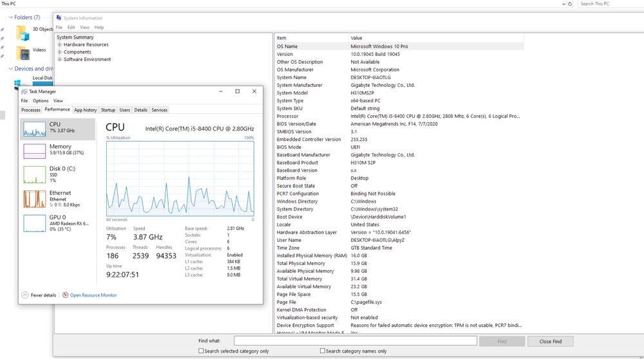Viewport: 644px width, 359px height.
Task: Maximize the Task Manager window
Action: [x=238, y=91]
